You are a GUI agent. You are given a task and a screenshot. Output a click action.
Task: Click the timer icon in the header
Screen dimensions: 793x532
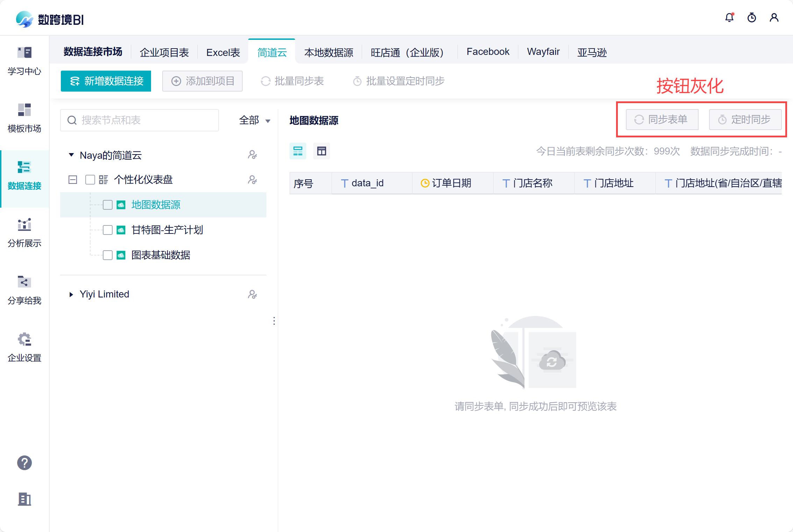point(751,17)
